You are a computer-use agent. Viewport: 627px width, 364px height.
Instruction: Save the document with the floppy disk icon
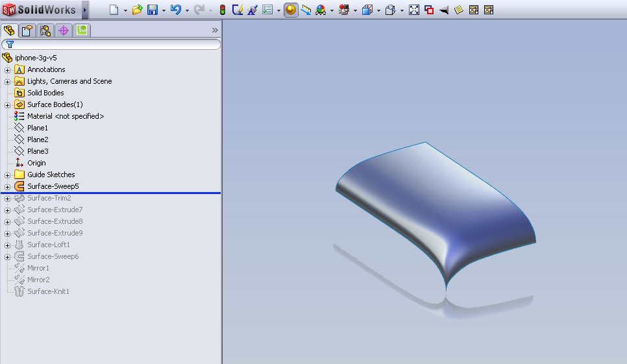point(153,10)
